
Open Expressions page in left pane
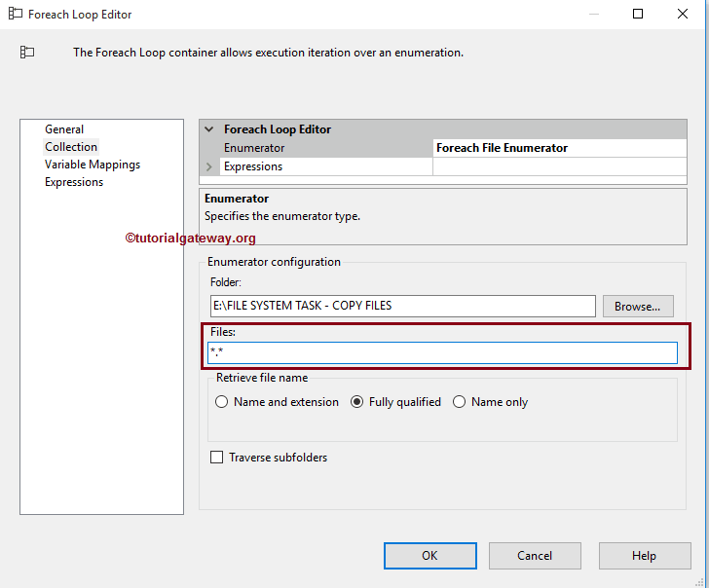click(x=74, y=182)
